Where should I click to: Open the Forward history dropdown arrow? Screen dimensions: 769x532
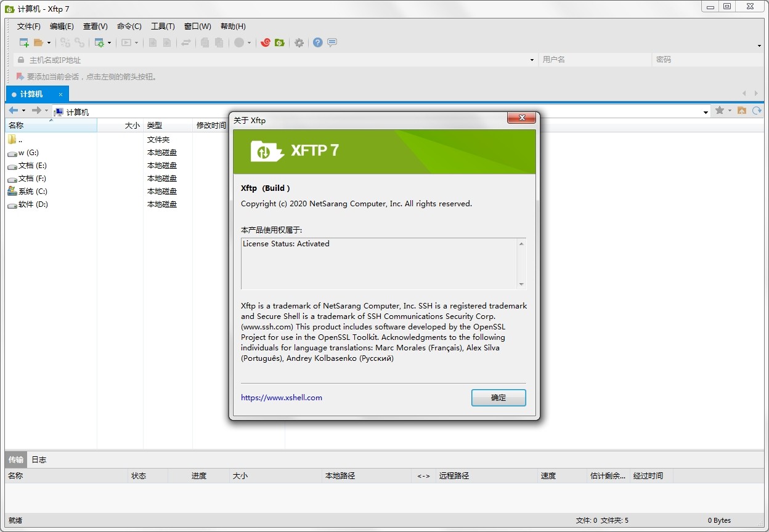(x=46, y=111)
